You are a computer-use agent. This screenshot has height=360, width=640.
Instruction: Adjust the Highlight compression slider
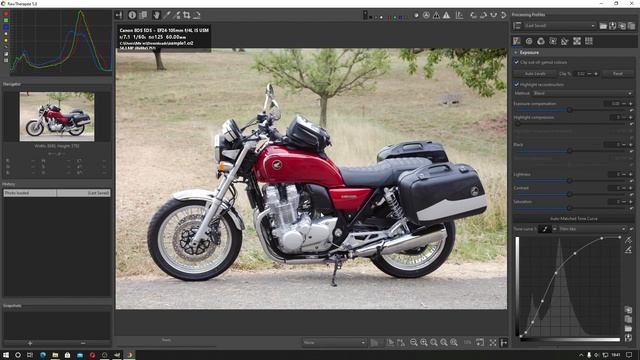click(x=569, y=124)
